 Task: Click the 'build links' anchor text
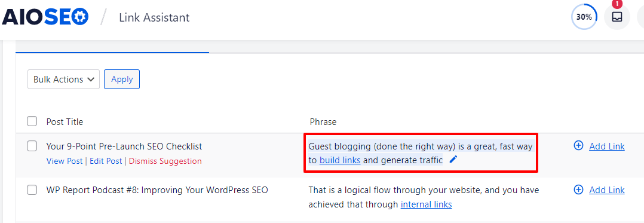point(340,160)
